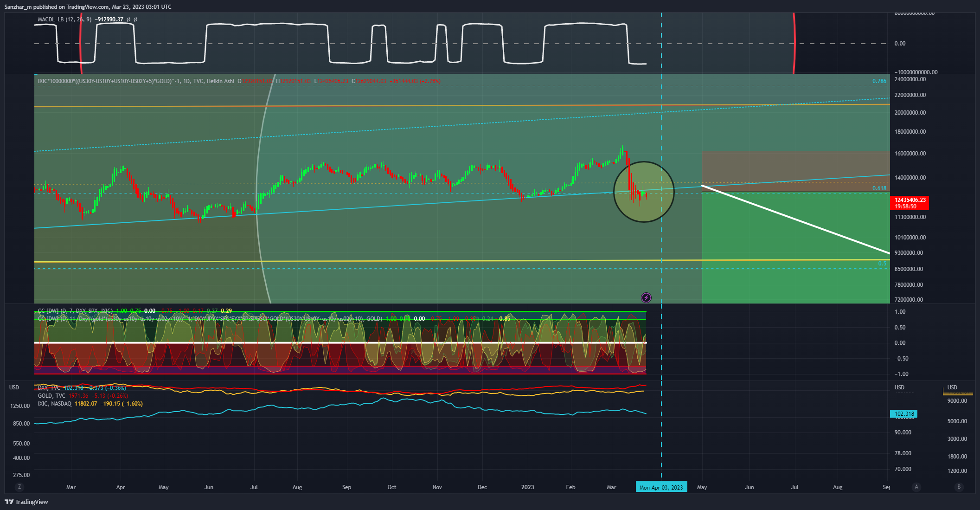Screen dimensions: 980x510
Task: Click the black circle highlight around recent candles
Action: click(644, 192)
